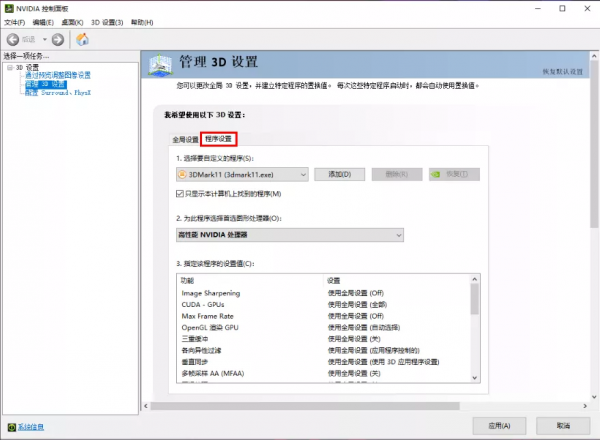Image resolution: width=600 pixels, height=440 pixels.
Task: Open the 系统信息 link
Action: (31, 427)
